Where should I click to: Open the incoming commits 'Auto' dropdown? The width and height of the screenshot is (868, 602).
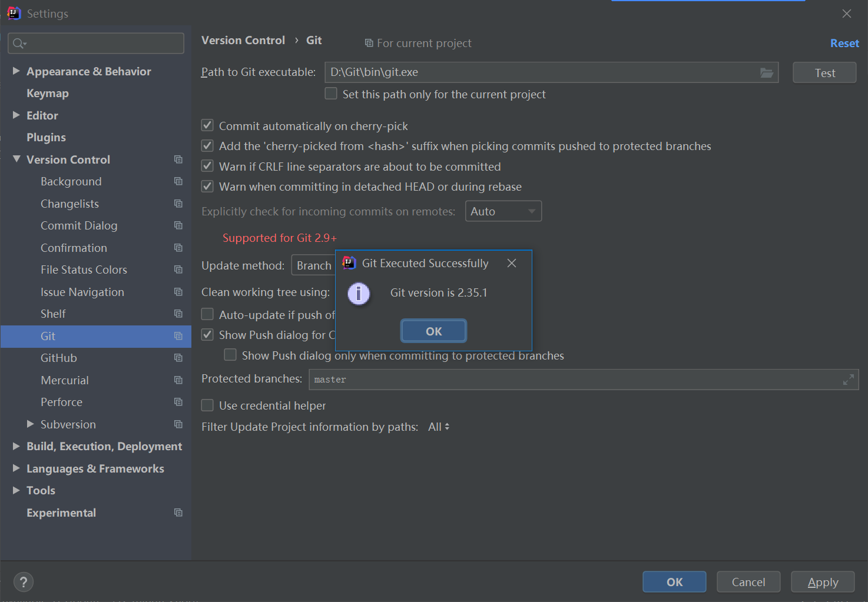[503, 211]
